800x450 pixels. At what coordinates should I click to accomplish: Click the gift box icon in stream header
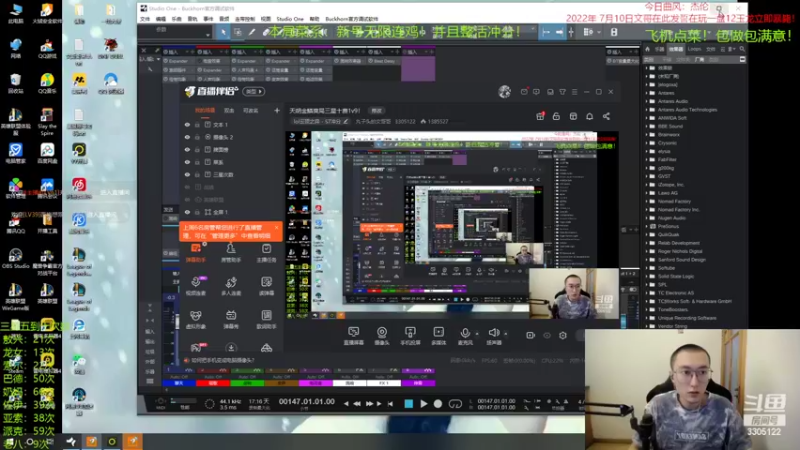(540, 116)
